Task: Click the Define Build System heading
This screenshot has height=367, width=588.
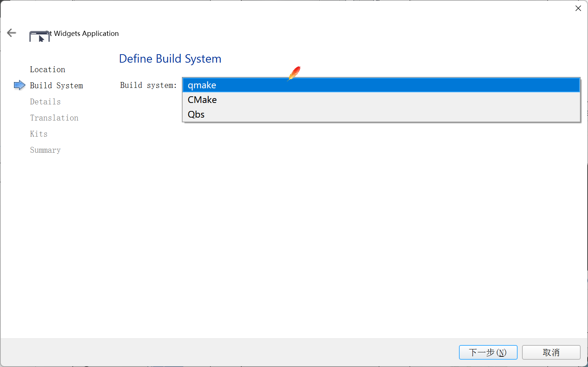Action: point(170,59)
